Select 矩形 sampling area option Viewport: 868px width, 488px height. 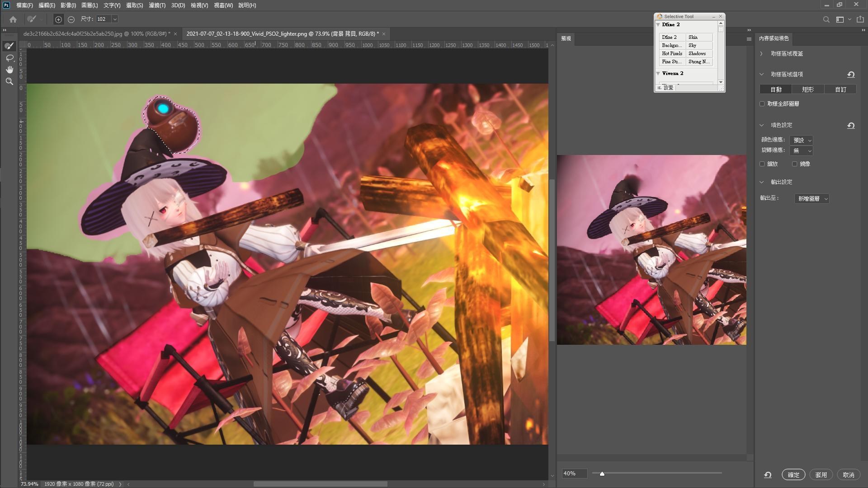pos(808,89)
